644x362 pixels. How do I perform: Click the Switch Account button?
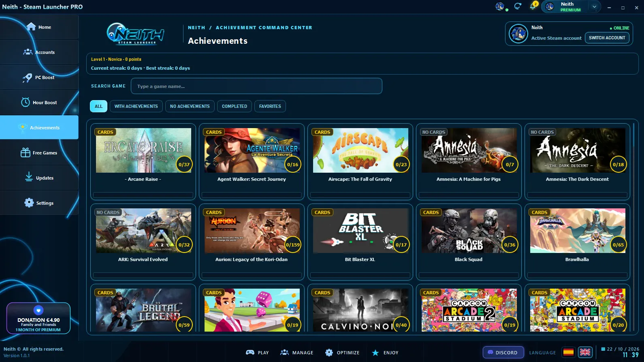(607, 38)
